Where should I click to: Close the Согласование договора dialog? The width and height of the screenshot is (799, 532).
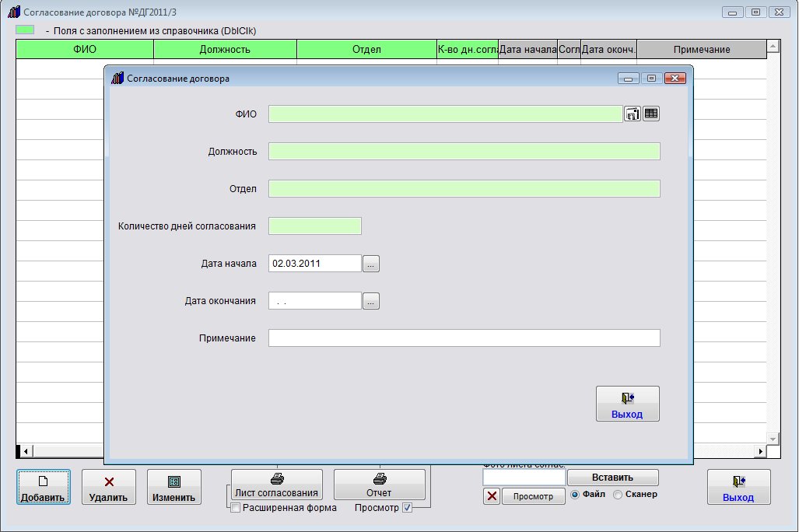[x=675, y=78]
